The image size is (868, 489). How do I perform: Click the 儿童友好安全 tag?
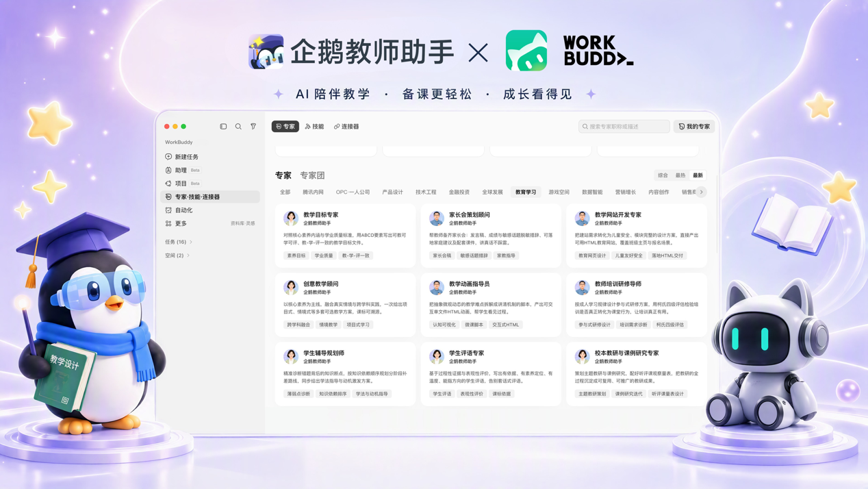click(628, 255)
